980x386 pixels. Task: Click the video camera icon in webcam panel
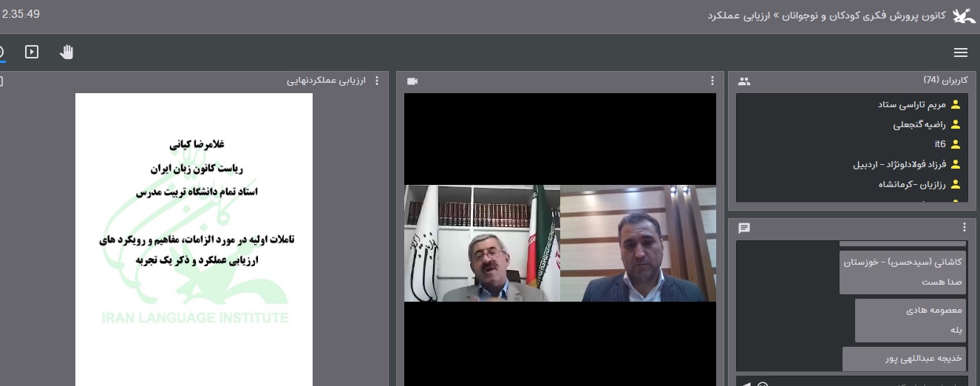coord(412,81)
